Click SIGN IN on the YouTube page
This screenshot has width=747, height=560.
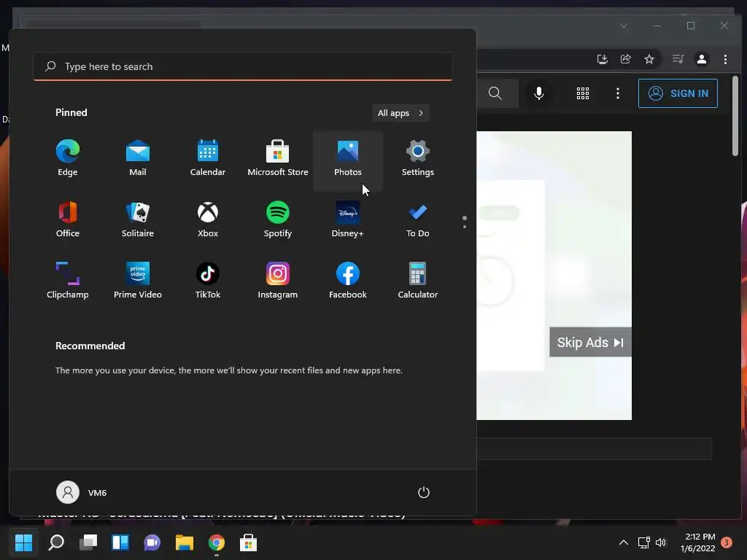click(x=678, y=93)
